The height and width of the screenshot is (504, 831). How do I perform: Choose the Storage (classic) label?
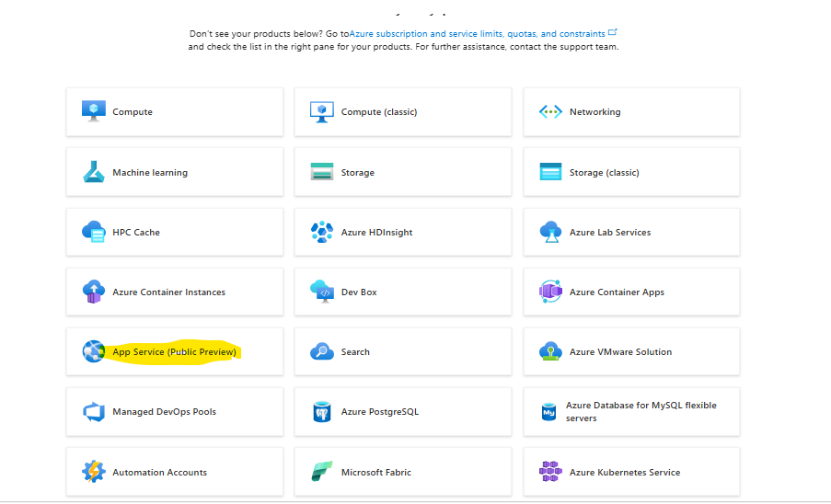click(605, 173)
